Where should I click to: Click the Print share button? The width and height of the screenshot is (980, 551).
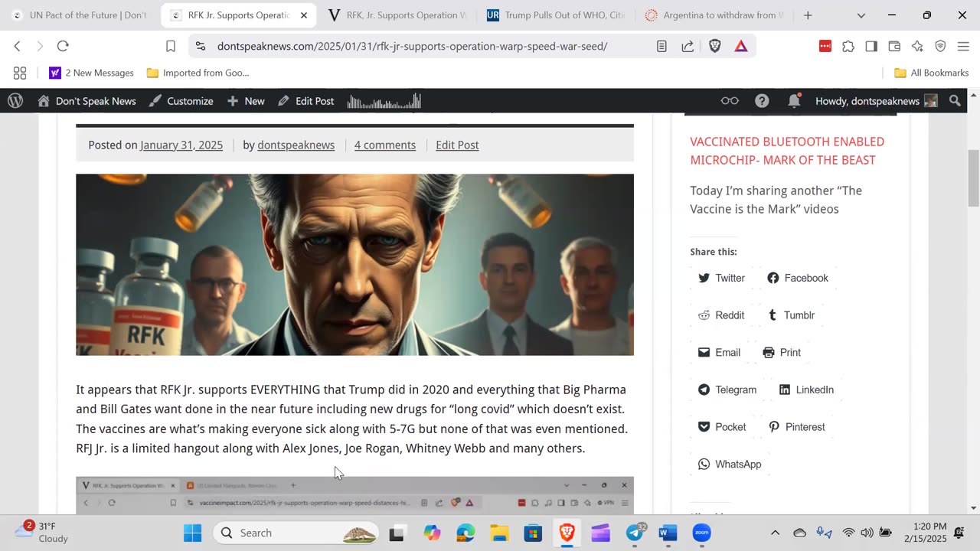782,353
